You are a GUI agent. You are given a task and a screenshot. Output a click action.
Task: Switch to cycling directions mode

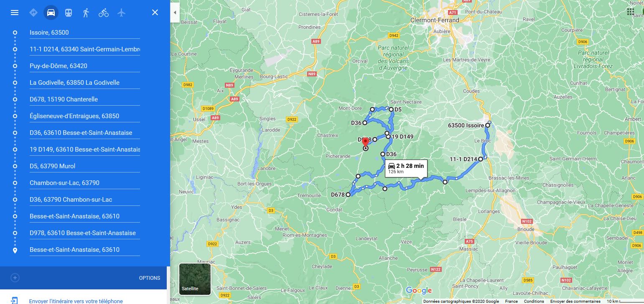point(104,13)
